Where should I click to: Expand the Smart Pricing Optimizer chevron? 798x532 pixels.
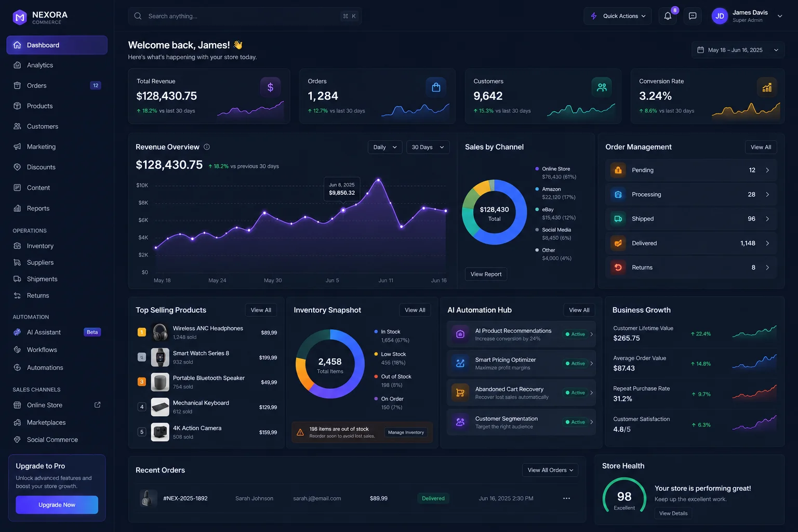coord(592,363)
